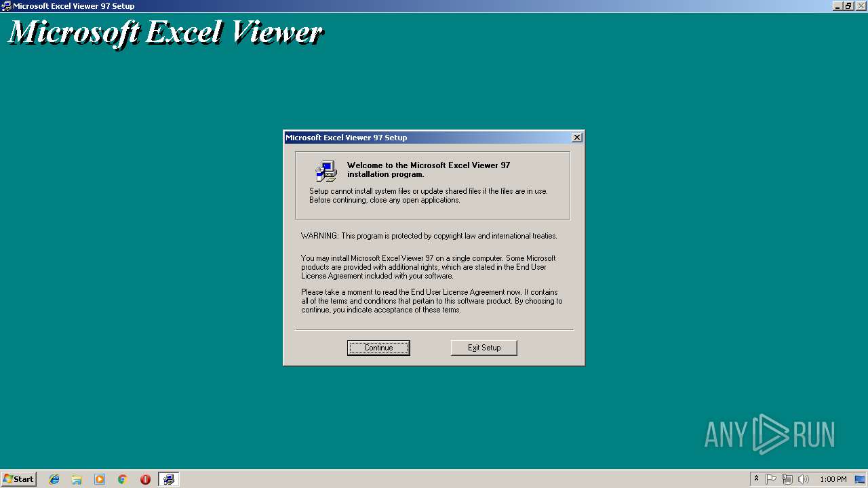
Task: Select the Excel Viewer Setup taskbar button
Action: click(168, 479)
